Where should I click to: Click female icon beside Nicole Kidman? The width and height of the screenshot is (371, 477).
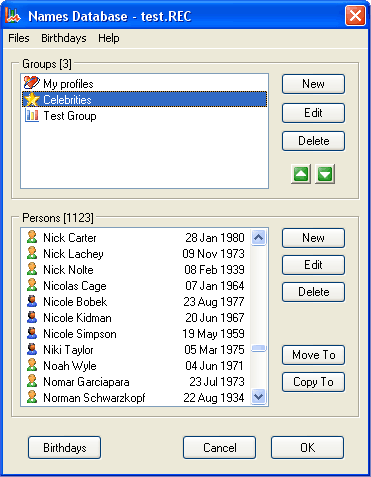(x=32, y=317)
